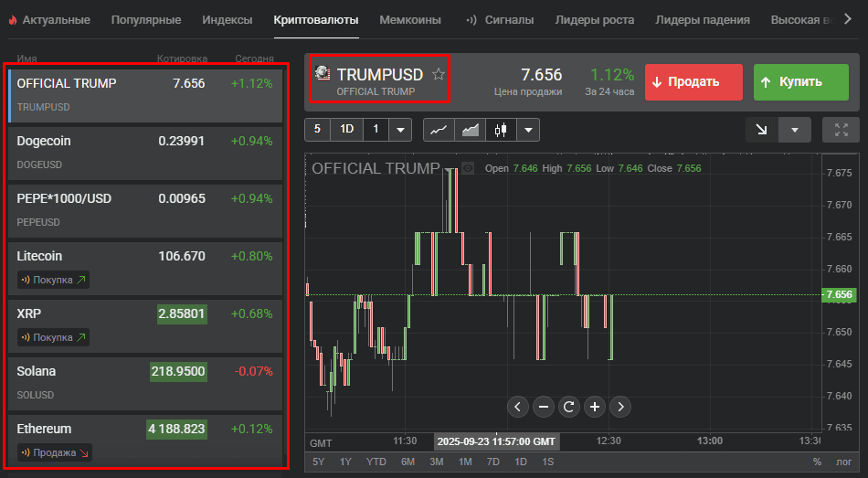The height and width of the screenshot is (478, 868).
Task: Toggle eye visibility of OFFICIAL TRUMP series
Action: click(x=468, y=168)
